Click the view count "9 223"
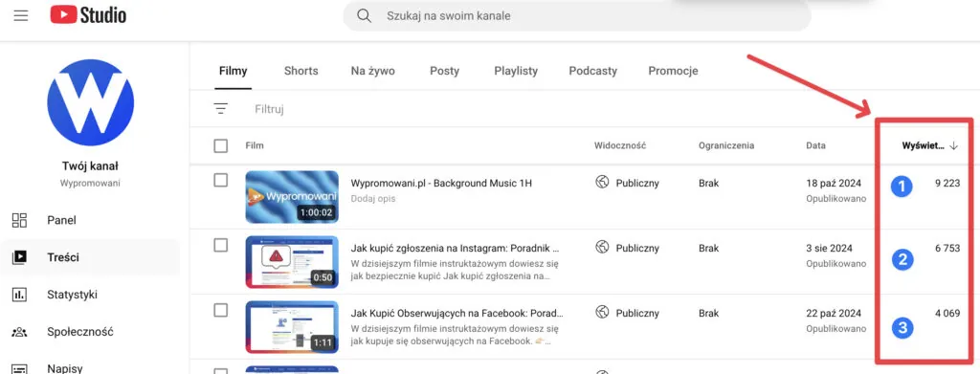Viewport: 980px width, 374px height. point(947,184)
